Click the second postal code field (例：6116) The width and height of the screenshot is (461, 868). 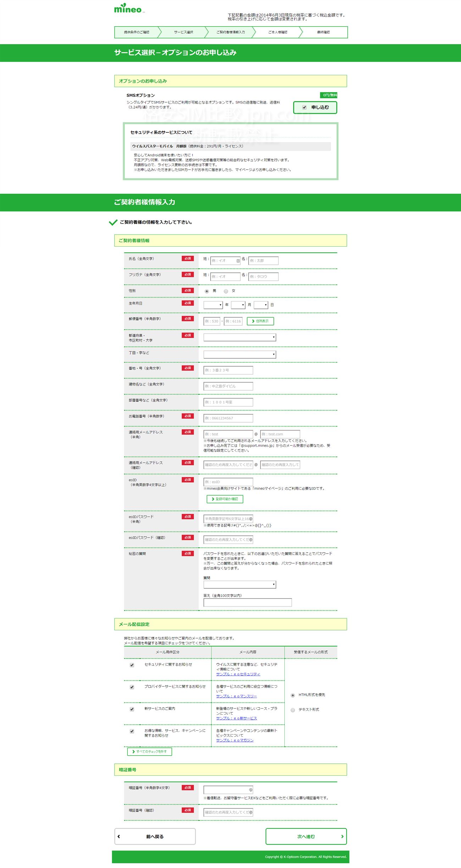pos(233,322)
